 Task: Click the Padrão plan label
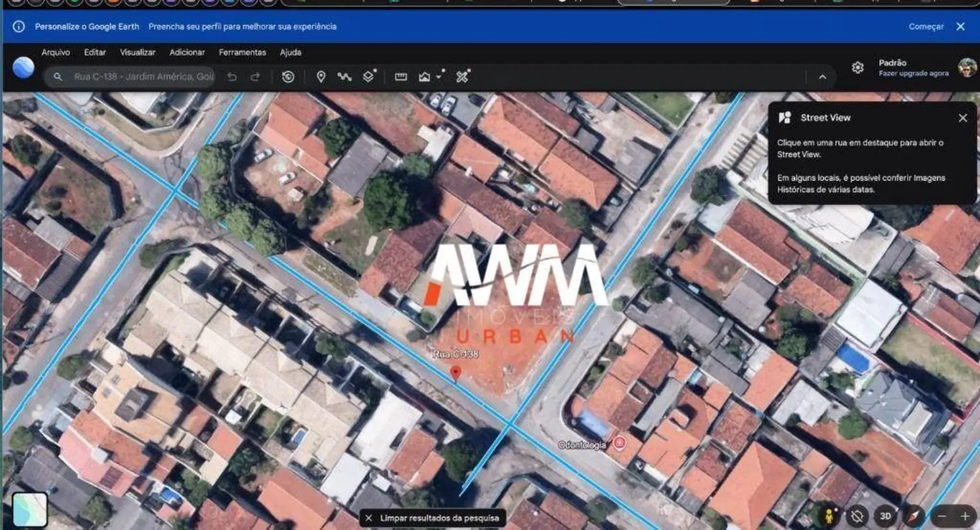coord(893,63)
